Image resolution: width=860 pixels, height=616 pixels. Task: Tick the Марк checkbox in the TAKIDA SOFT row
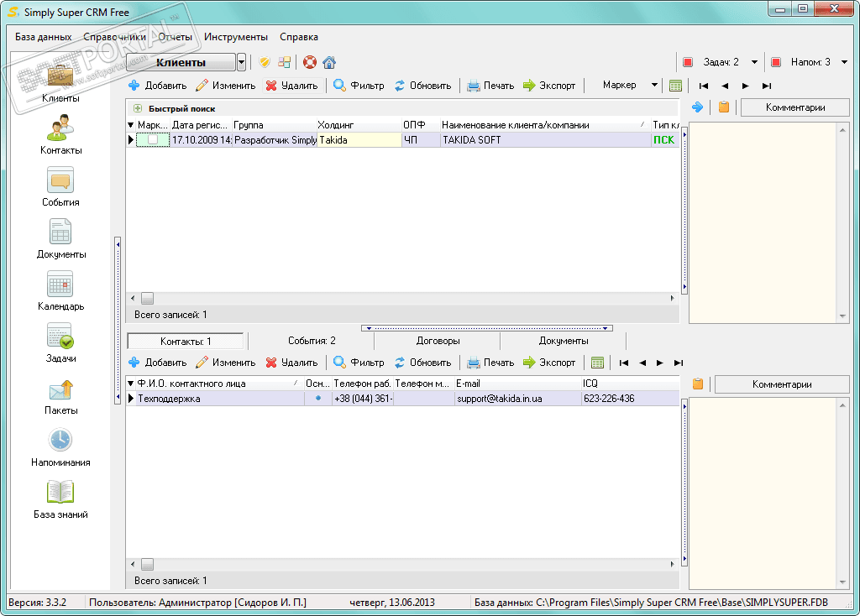pos(153,140)
